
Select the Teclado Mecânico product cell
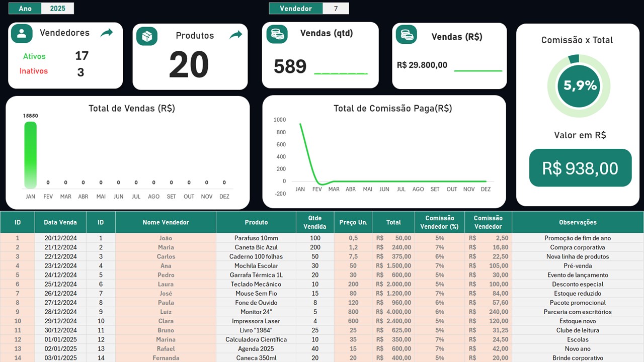tap(256, 284)
